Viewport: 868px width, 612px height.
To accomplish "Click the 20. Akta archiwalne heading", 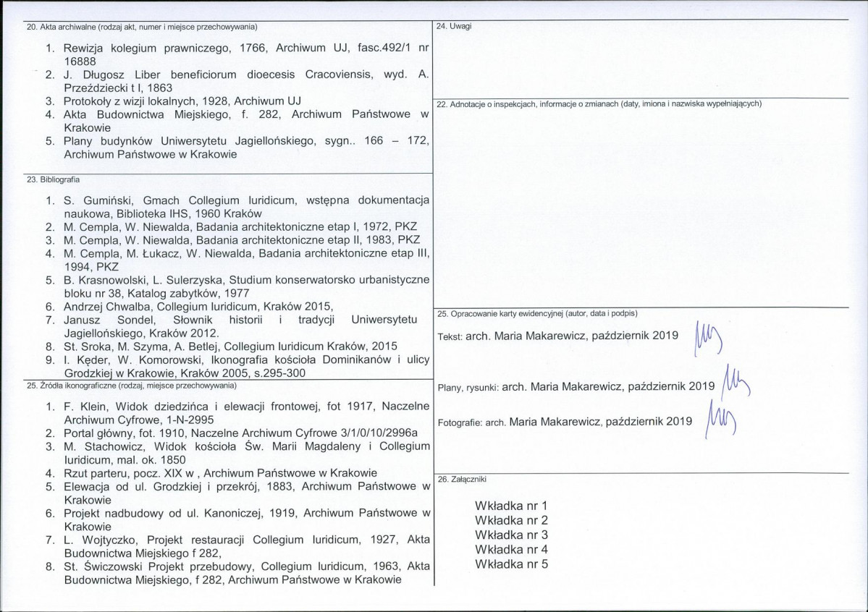I will tap(142, 27).
